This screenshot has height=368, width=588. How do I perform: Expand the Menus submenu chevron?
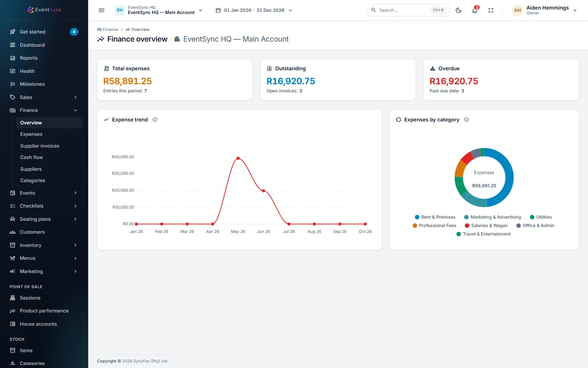[75, 258]
